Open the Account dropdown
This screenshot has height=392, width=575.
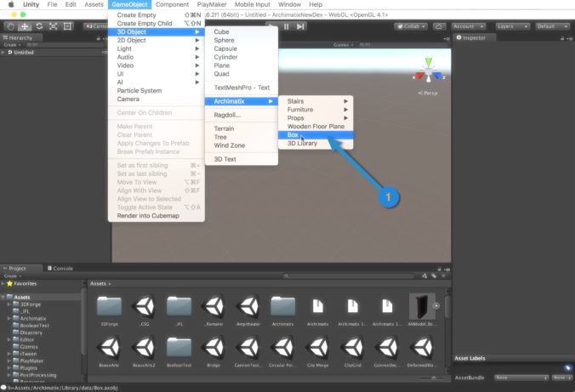tap(469, 26)
